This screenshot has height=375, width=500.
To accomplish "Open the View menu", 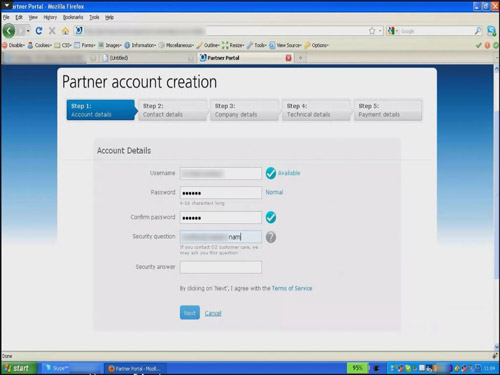I will [x=33, y=17].
